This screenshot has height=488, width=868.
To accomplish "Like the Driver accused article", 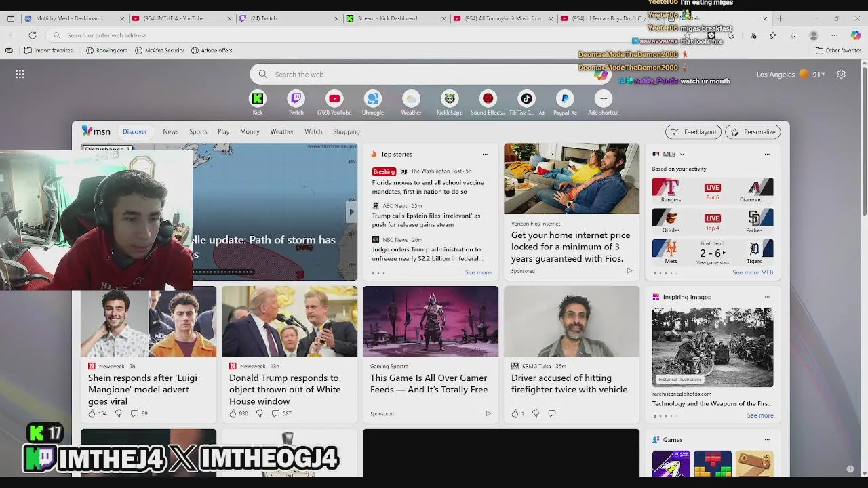I will [x=515, y=413].
